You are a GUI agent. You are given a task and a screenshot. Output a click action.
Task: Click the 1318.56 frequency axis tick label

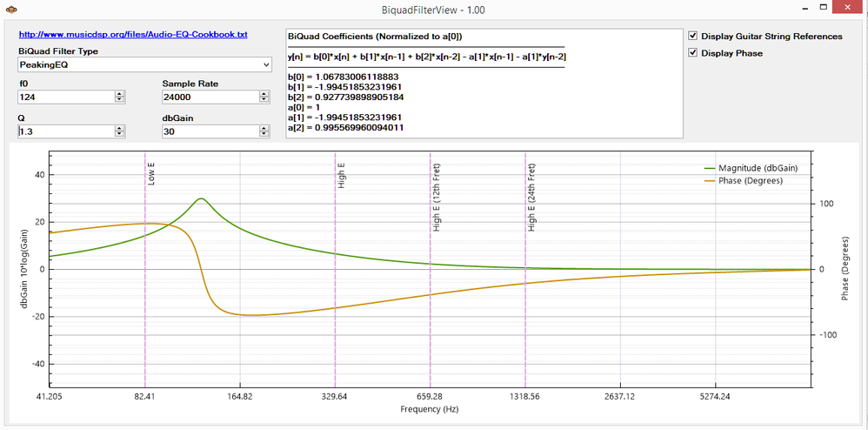525,396
